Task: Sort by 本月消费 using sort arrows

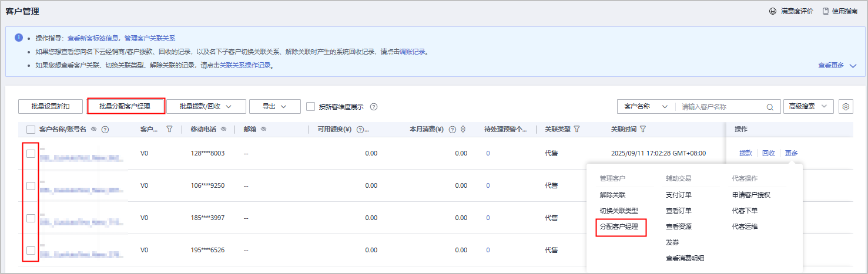Action: [463, 130]
